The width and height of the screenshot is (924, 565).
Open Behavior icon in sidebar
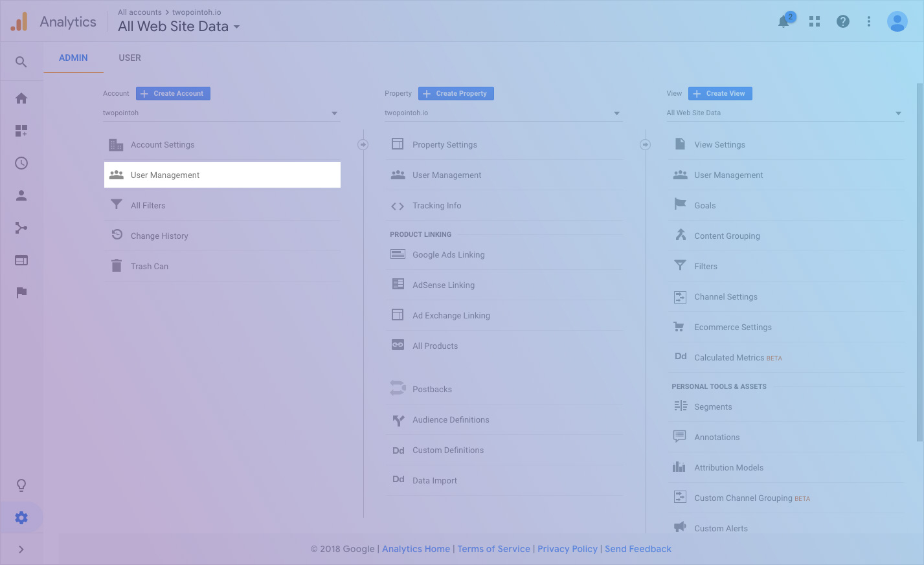point(21,260)
